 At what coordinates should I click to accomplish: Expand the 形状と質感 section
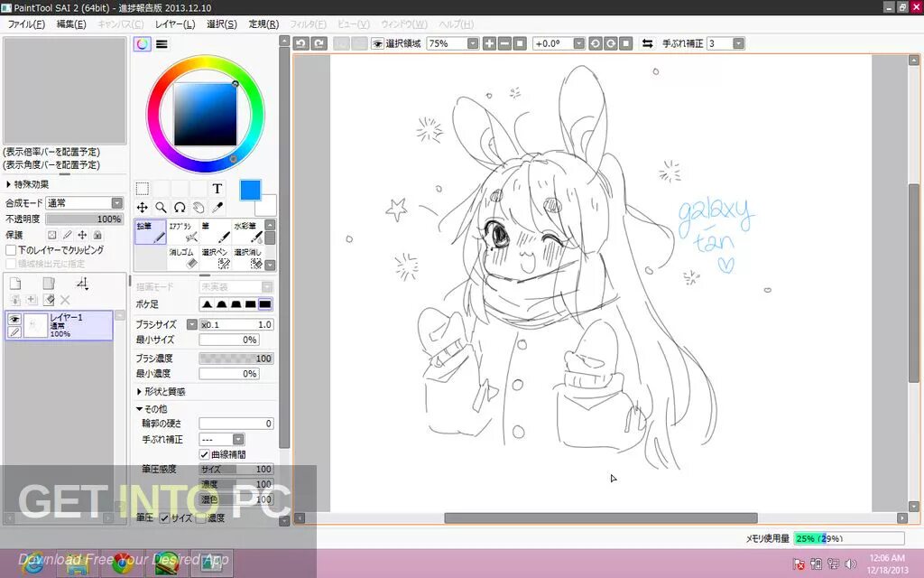(161, 392)
